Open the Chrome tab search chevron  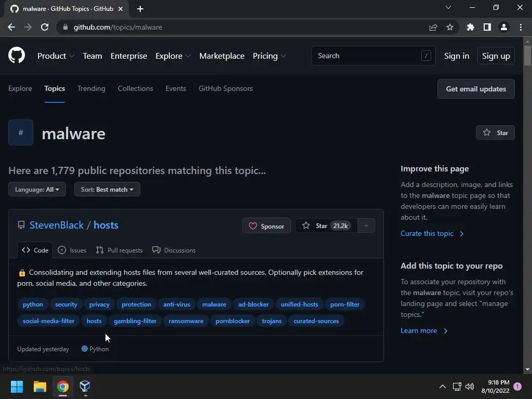pyautogui.click(x=448, y=7)
